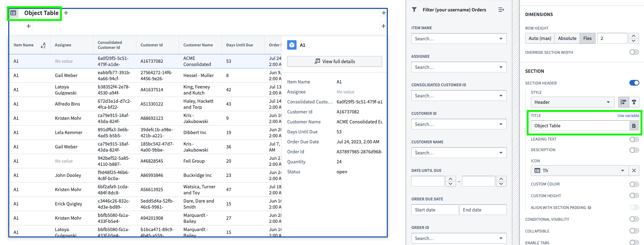Image resolution: width=644 pixels, height=245 pixels.
Task: Click the table icon beside Object Table title
Action: click(13, 13)
